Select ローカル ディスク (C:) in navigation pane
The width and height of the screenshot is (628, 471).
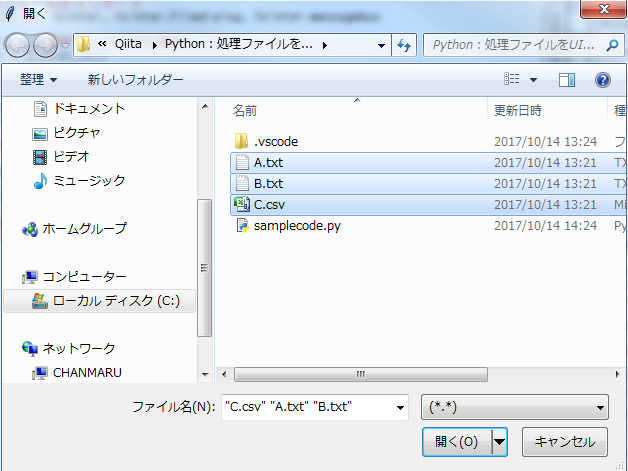point(99,301)
